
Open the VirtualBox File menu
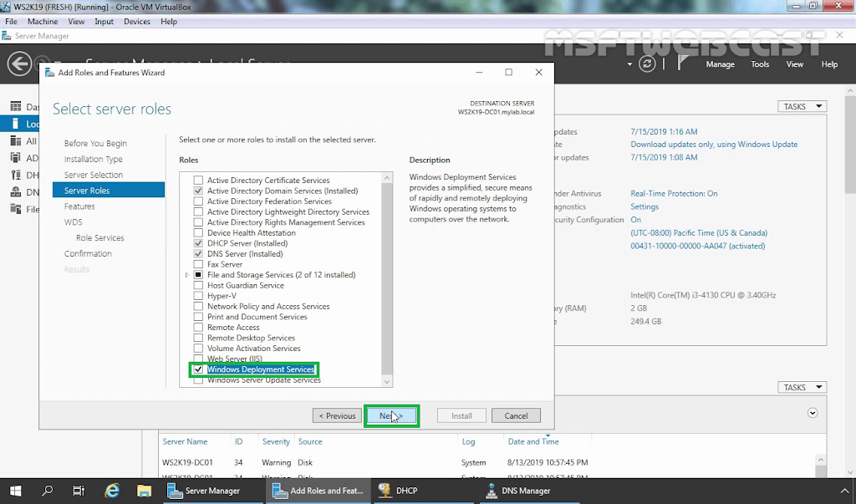tap(11, 21)
